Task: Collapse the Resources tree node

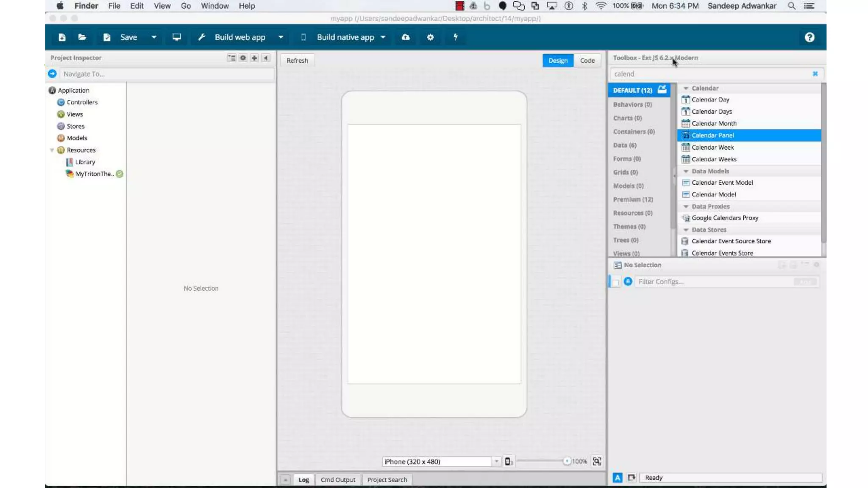Action: click(x=52, y=150)
